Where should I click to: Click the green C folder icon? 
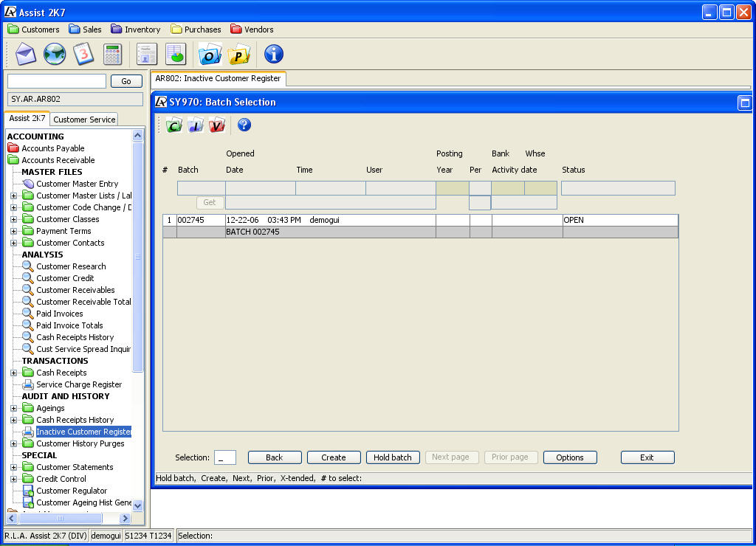point(174,125)
